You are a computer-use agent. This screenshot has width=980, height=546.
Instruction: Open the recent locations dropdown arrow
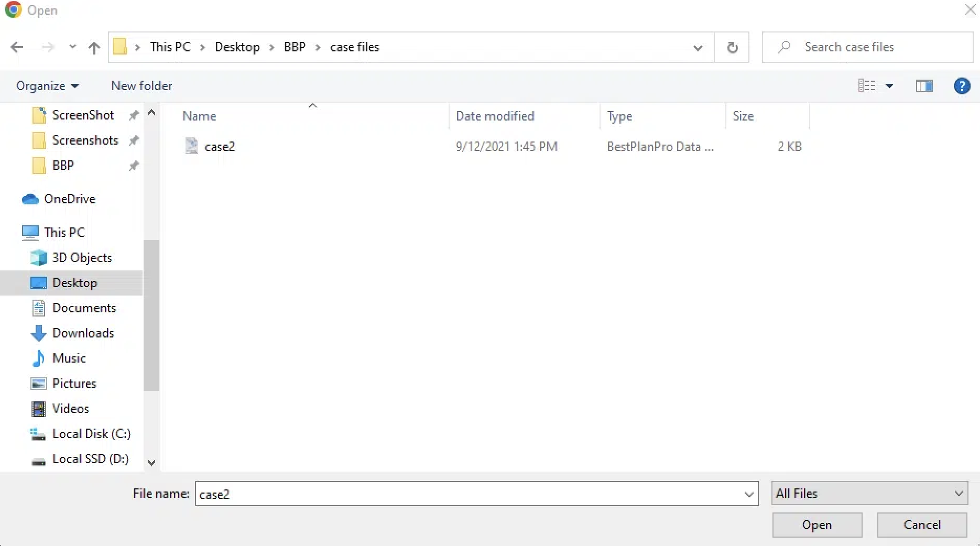73,47
